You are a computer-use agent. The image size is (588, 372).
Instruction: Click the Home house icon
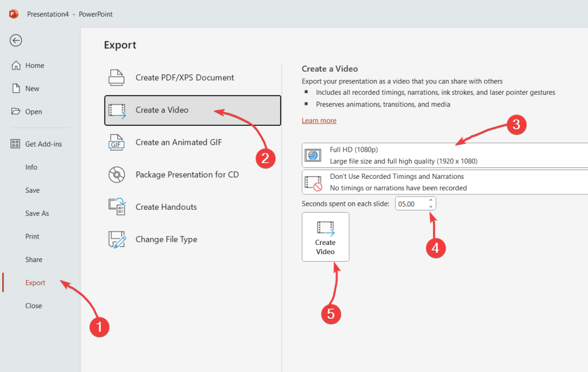16,66
